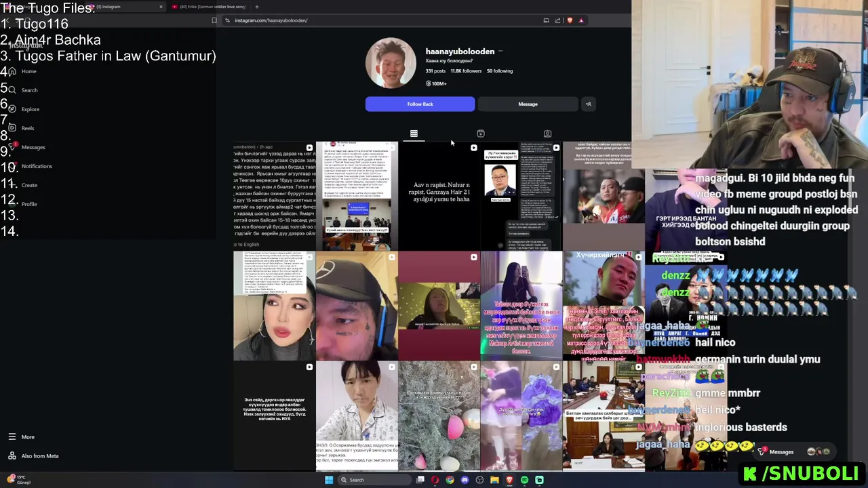Expand the More menu in sidebar
The width and height of the screenshot is (868, 488).
(x=21, y=437)
